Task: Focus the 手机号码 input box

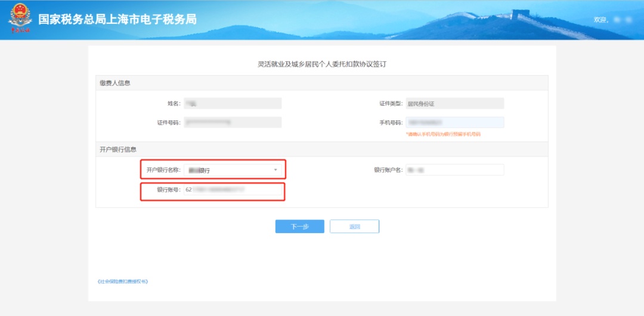Action: tap(454, 123)
